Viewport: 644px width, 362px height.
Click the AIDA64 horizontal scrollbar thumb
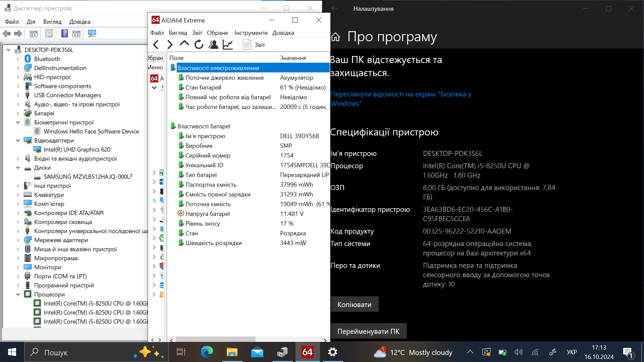click(x=216, y=340)
